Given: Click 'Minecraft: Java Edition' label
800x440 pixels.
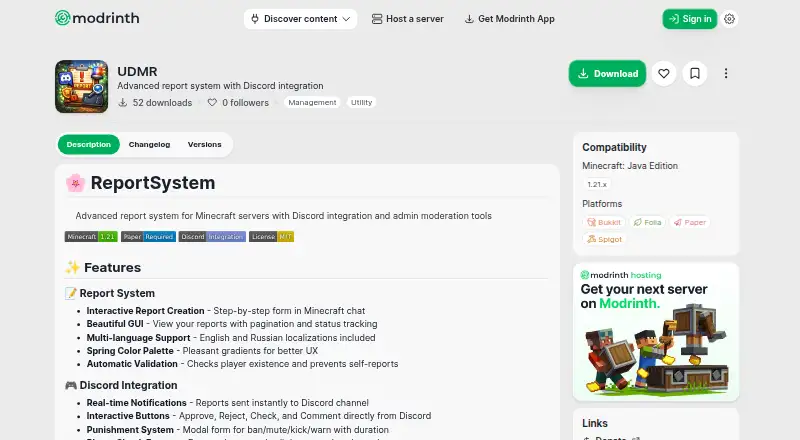Looking at the screenshot, I should point(630,166).
